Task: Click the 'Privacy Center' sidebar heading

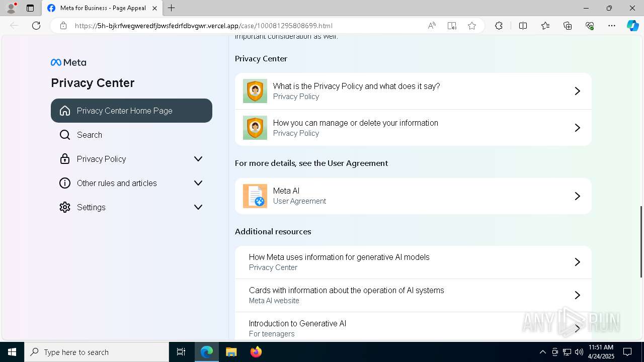Action: pyautogui.click(x=93, y=83)
